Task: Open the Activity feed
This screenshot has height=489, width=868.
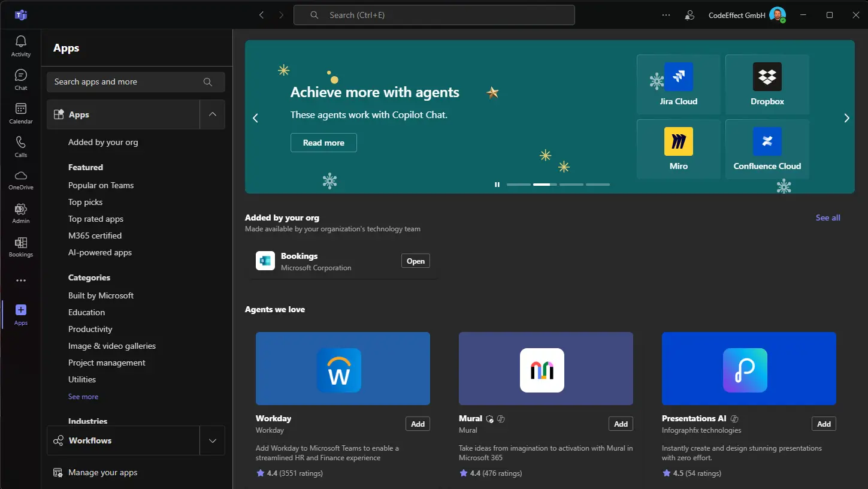Action: point(20,45)
